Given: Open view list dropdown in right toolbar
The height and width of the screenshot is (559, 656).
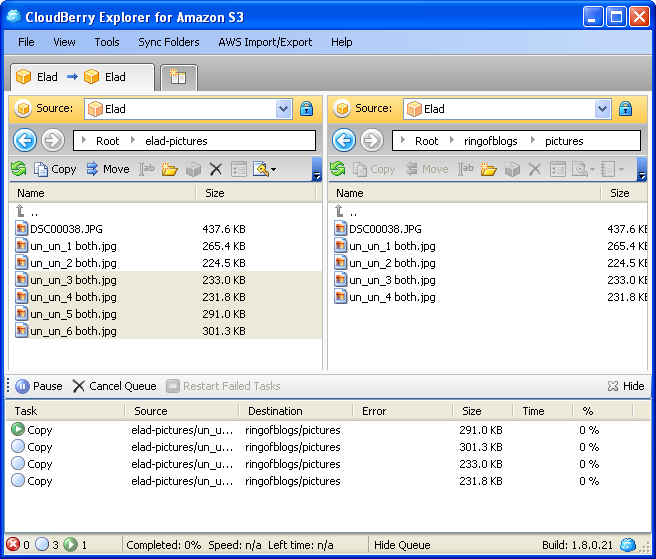Looking at the screenshot, I should (612, 169).
